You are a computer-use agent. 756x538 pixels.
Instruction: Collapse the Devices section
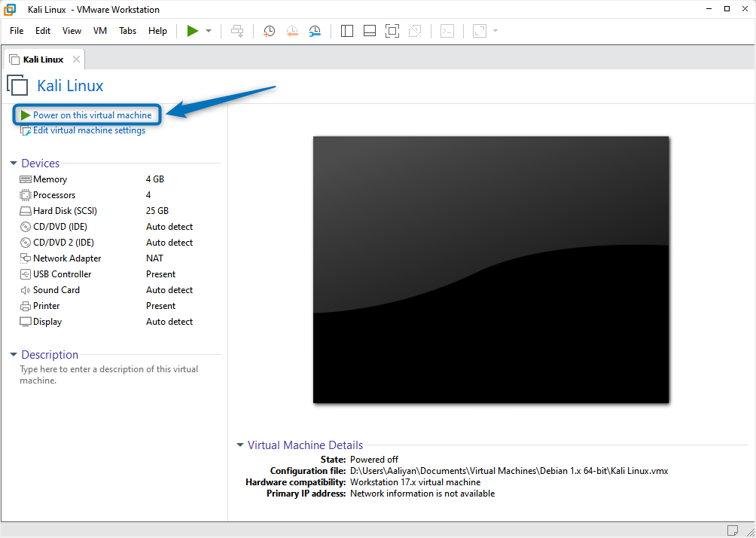coord(13,163)
